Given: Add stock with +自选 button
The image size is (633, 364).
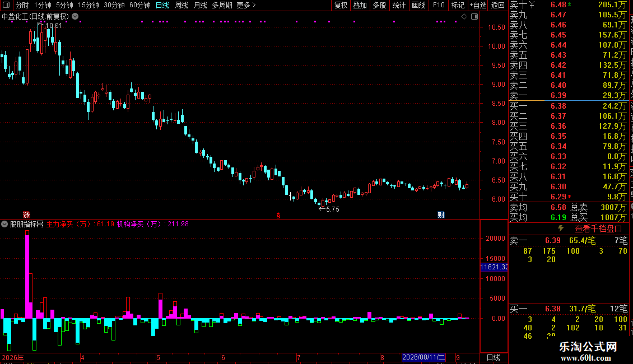Looking at the screenshot, I should 478,5.
